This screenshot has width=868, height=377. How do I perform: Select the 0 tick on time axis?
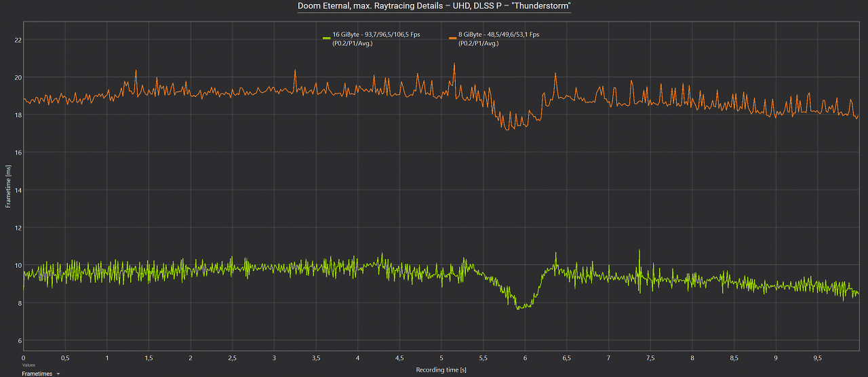[23, 357]
